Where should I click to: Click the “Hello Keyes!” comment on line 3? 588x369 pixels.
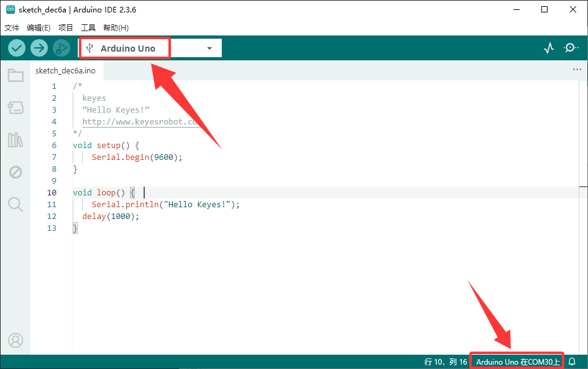coord(116,110)
